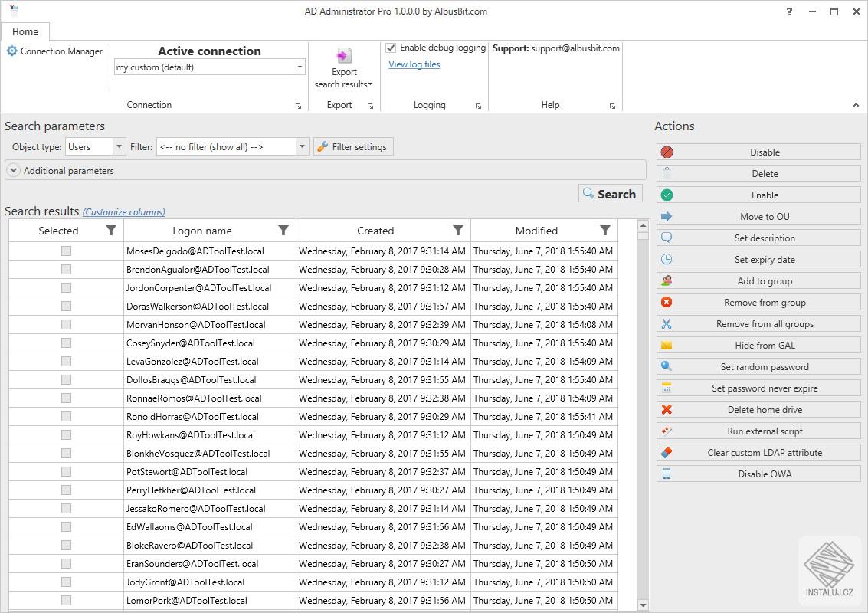Switch to the Home ribbon tab
This screenshot has height=613, width=868.
[x=25, y=31]
